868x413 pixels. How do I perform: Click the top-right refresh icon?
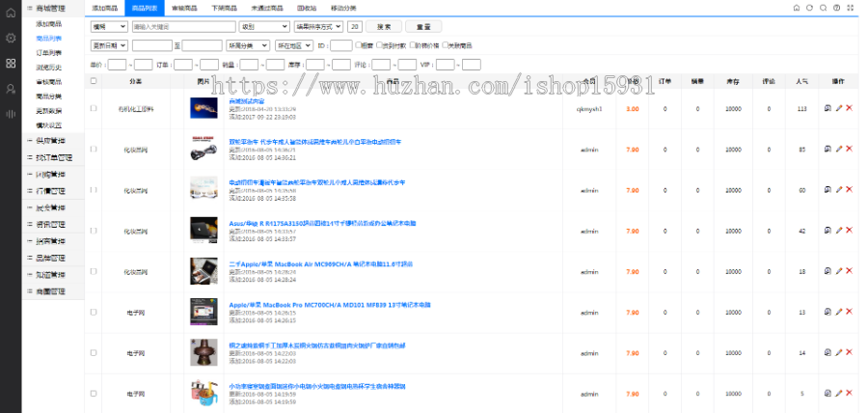(x=810, y=8)
